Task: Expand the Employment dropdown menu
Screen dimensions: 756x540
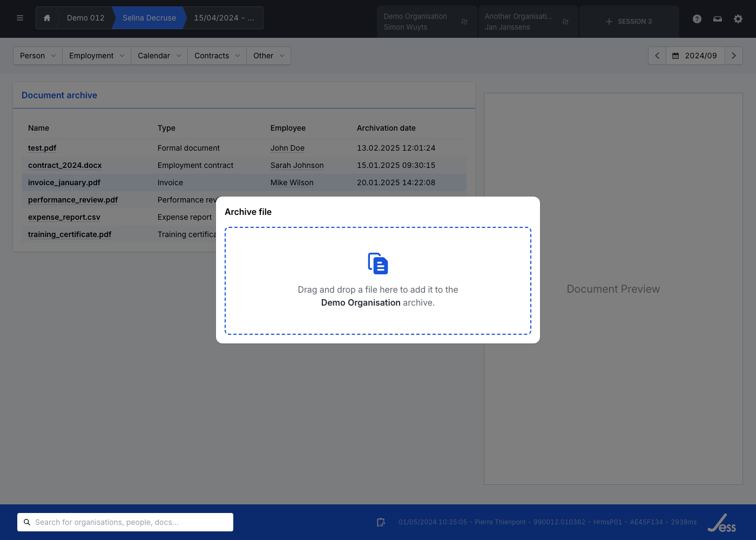Action: pyautogui.click(x=97, y=56)
